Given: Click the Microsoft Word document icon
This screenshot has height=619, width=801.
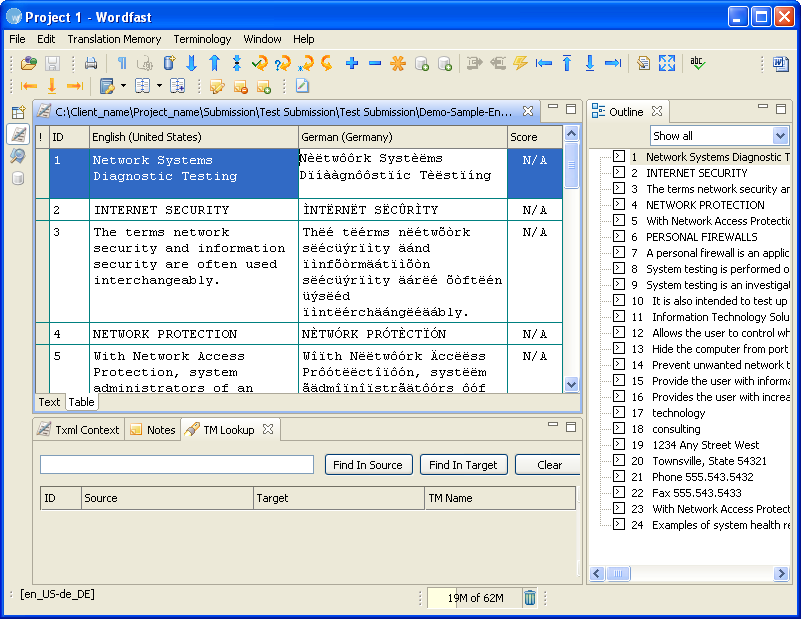Looking at the screenshot, I should 781,63.
